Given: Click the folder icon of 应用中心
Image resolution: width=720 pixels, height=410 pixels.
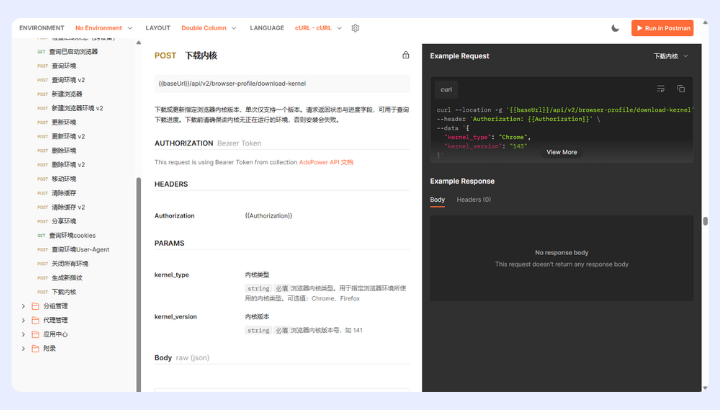Looking at the screenshot, I should click(35, 334).
